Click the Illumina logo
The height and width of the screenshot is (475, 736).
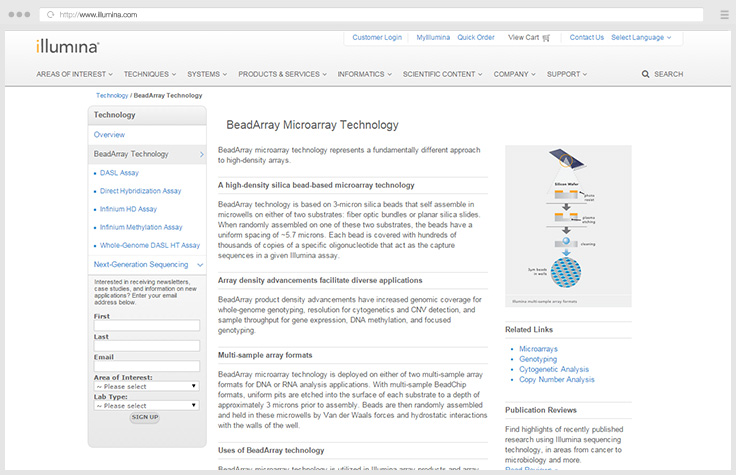(67, 45)
